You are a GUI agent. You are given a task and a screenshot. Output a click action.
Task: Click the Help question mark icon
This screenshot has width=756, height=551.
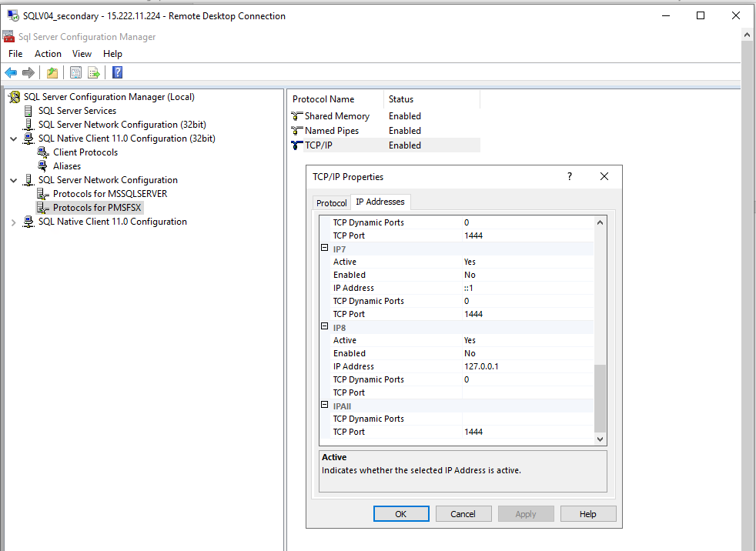[116, 72]
